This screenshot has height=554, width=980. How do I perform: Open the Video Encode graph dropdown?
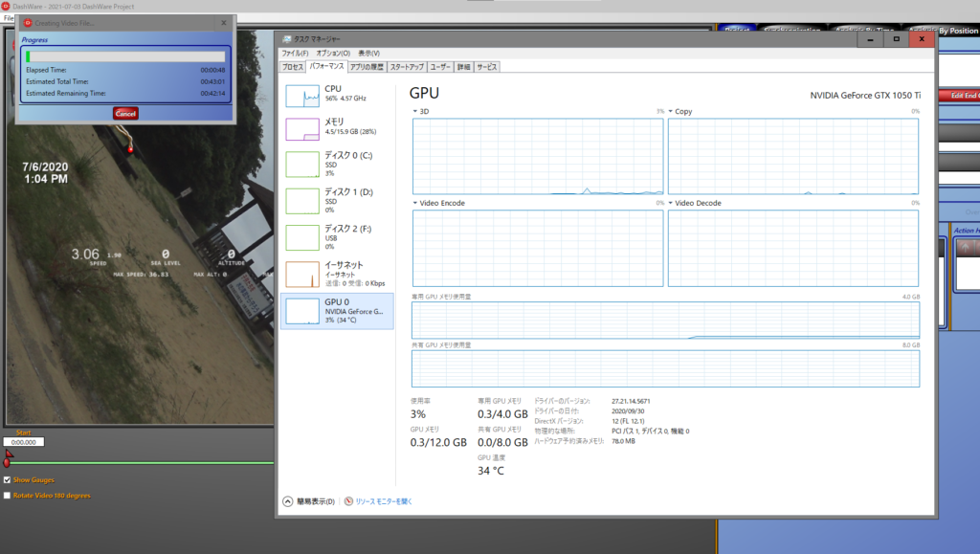click(x=415, y=203)
